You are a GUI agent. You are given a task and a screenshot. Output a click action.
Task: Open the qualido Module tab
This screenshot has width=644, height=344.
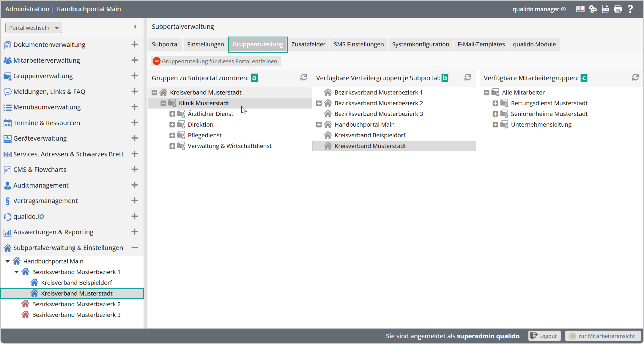click(534, 44)
